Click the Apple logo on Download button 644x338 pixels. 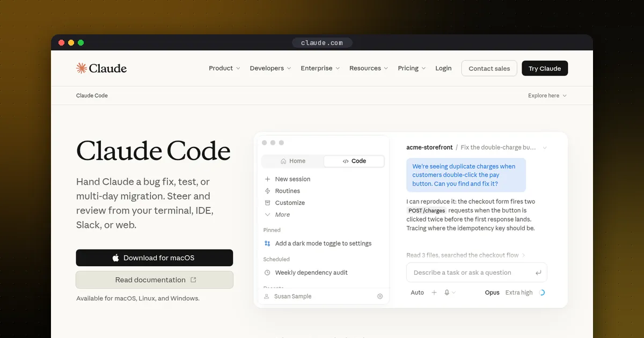(115, 258)
